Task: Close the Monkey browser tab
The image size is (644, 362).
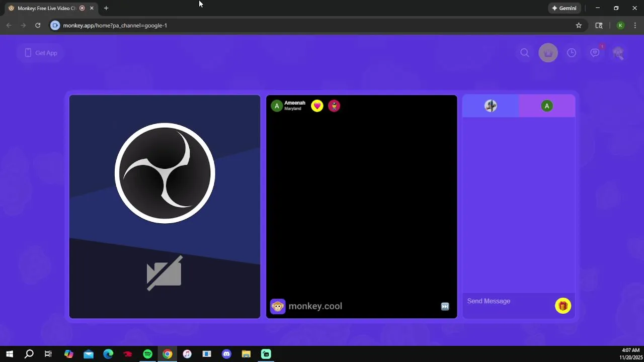Action: click(x=92, y=8)
